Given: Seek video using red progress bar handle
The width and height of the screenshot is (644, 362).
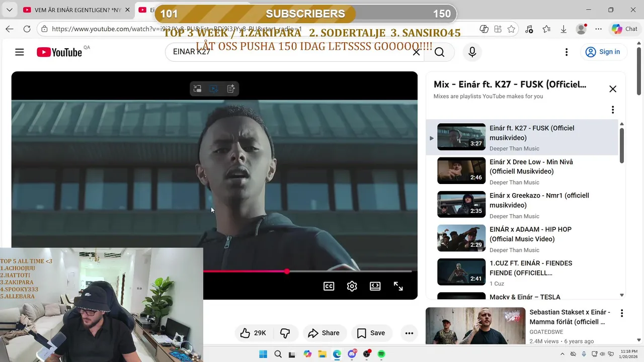Looking at the screenshot, I should [286, 271].
